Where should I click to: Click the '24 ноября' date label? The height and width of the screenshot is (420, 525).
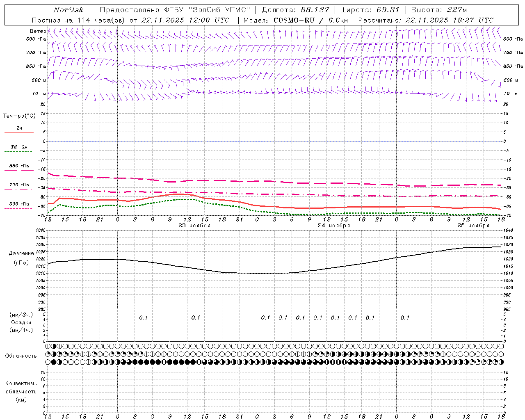click(334, 226)
